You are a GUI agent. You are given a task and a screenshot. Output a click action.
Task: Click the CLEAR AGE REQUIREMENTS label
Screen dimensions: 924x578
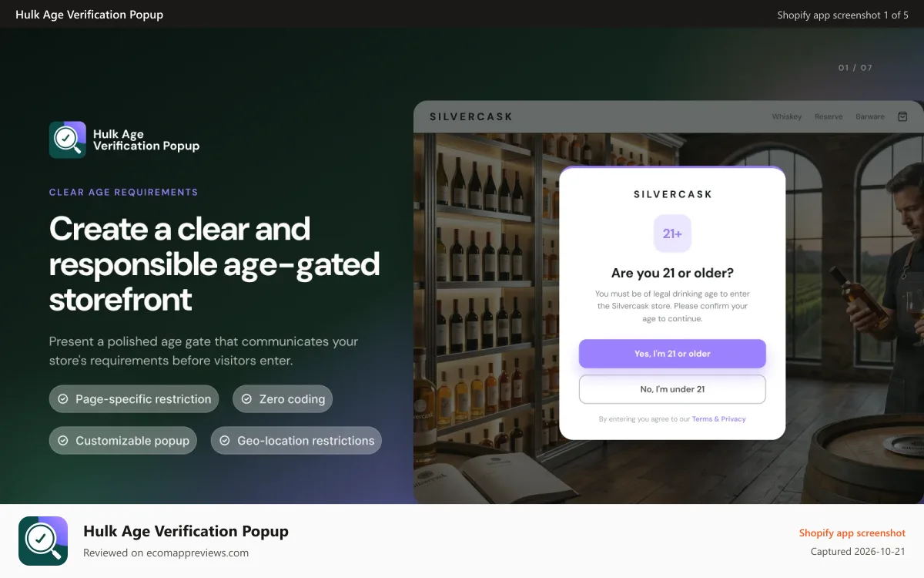[123, 193]
